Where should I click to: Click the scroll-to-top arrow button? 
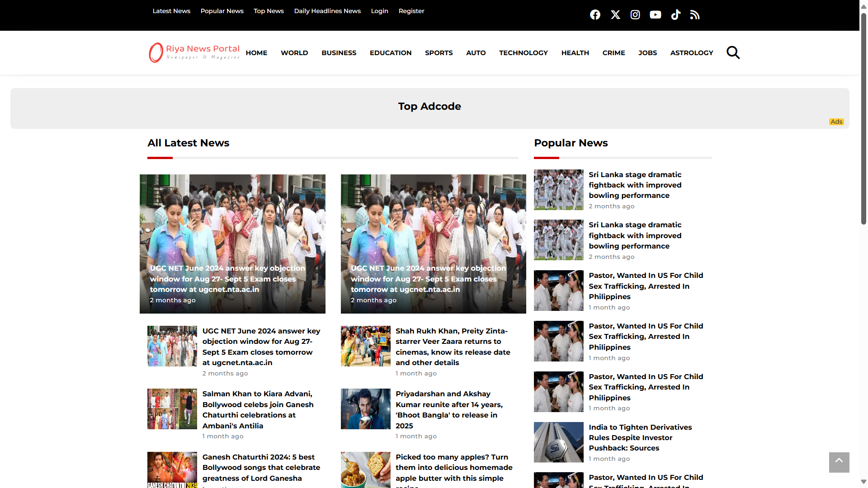point(839,462)
